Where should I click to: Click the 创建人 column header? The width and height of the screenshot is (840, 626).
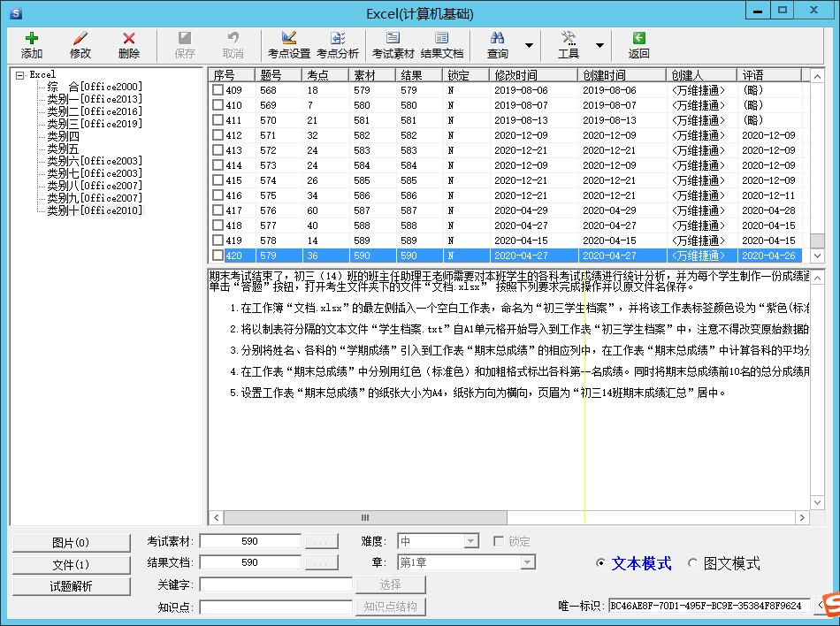pyautogui.click(x=702, y=75)
